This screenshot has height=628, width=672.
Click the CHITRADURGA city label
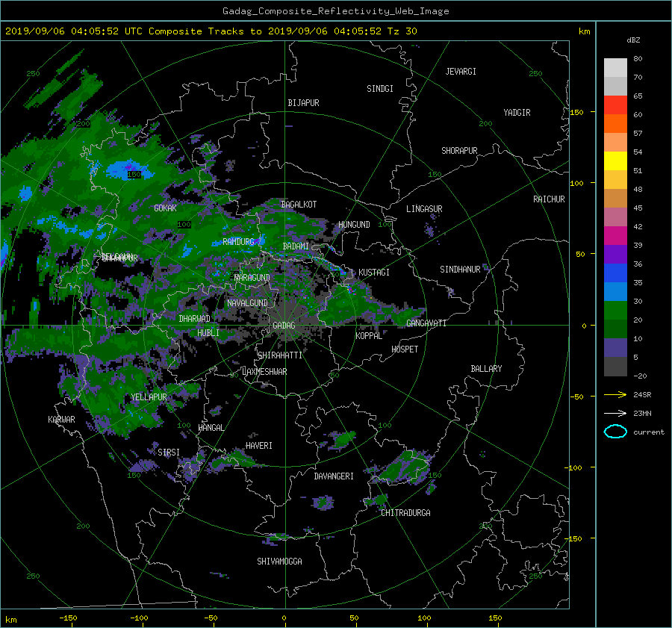click(x=405, y=513)
